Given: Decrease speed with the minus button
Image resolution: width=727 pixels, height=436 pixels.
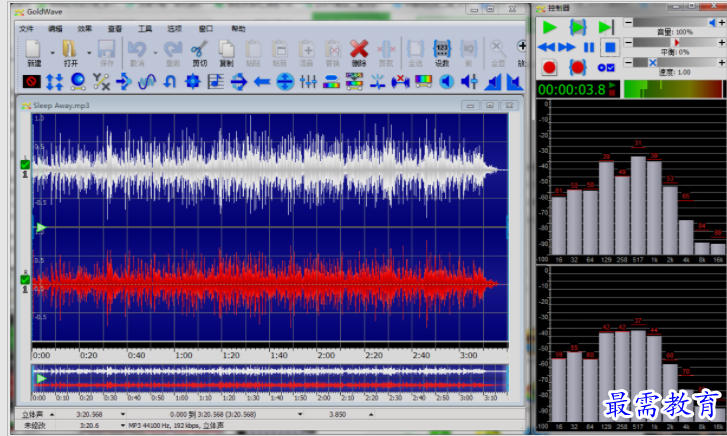Looking at the screenshot, I should (x=628, y=62).
